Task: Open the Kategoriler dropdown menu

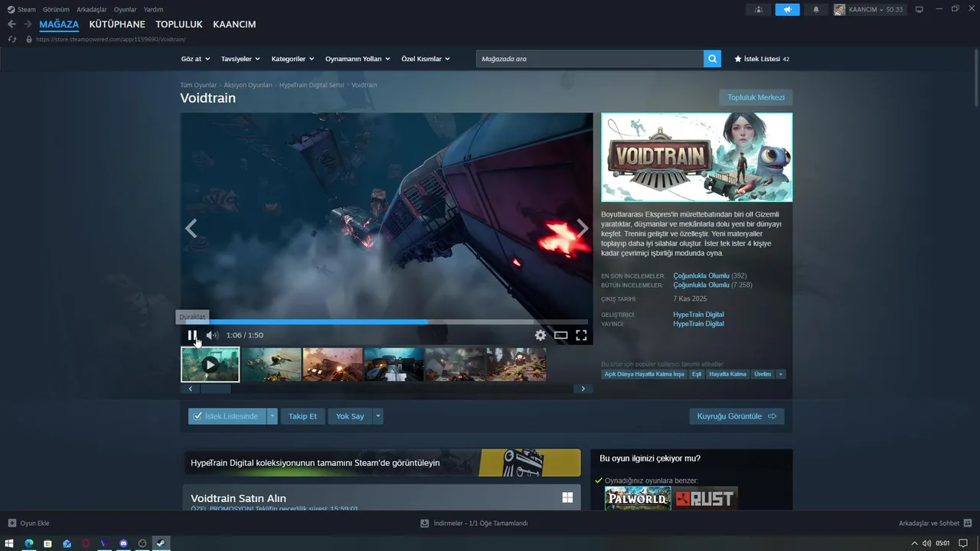Action: coord(292,59)
